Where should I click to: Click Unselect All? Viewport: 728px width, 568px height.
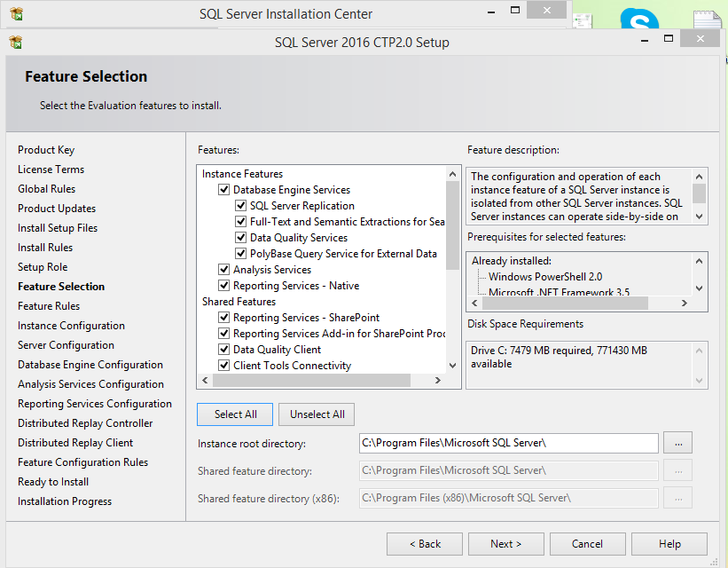316,414
